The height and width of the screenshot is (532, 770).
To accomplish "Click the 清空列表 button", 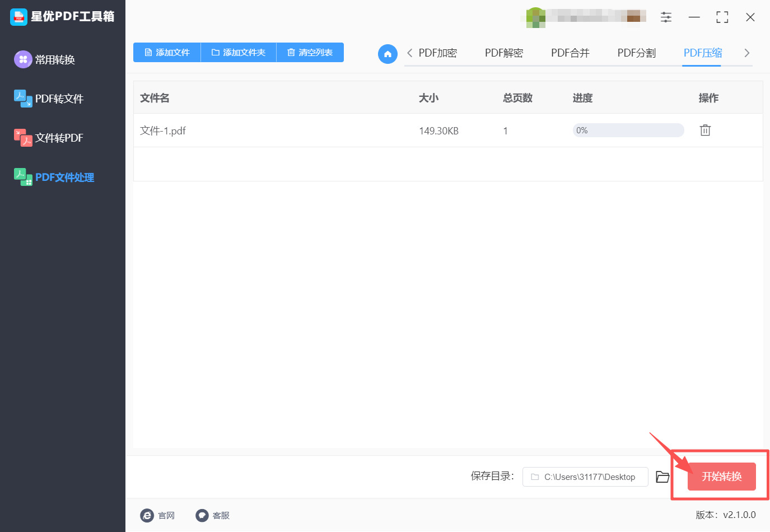I will (310, 52).
